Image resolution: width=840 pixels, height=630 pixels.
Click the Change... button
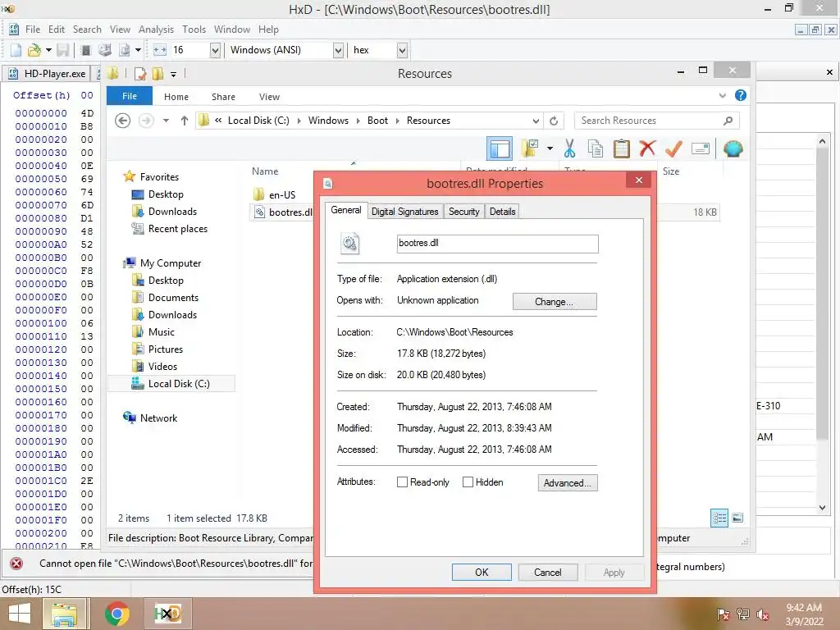(x=555, y=302)
